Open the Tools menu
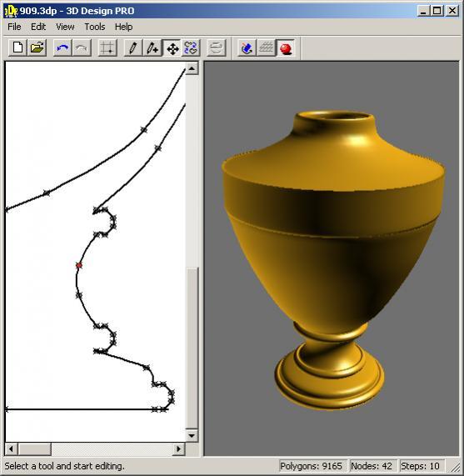This screenshot has width=464, height=476. click(95, 27)
